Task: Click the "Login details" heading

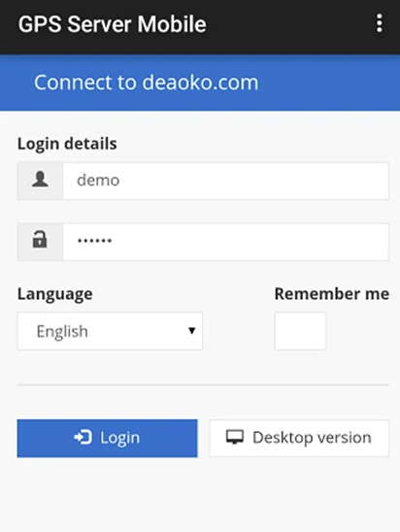Action: (67, 144)
